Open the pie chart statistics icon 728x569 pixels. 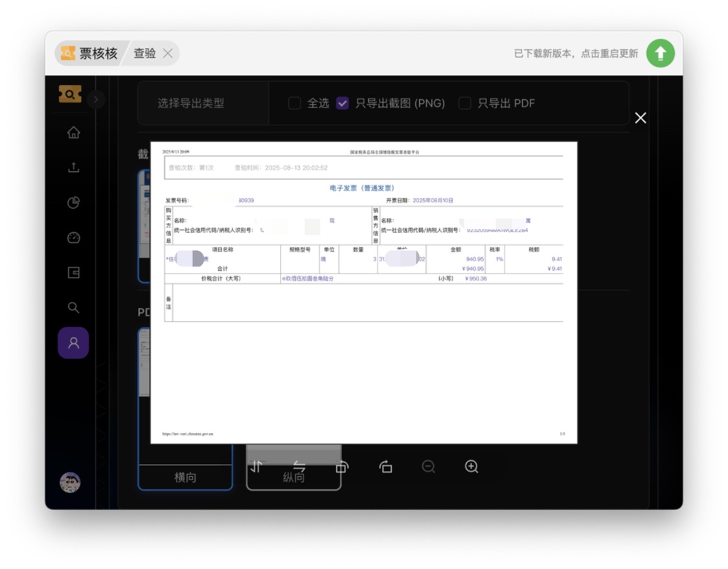click(x=73, y=202)
